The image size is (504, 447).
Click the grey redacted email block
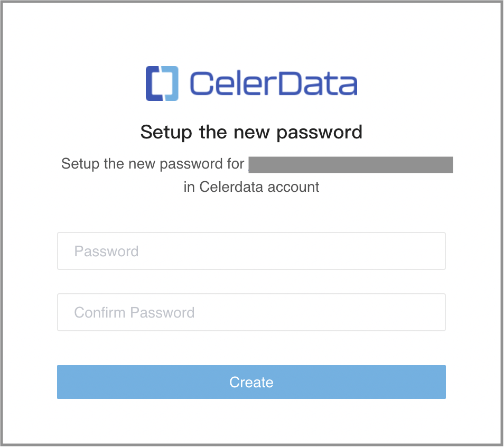[x=351, y=164]
